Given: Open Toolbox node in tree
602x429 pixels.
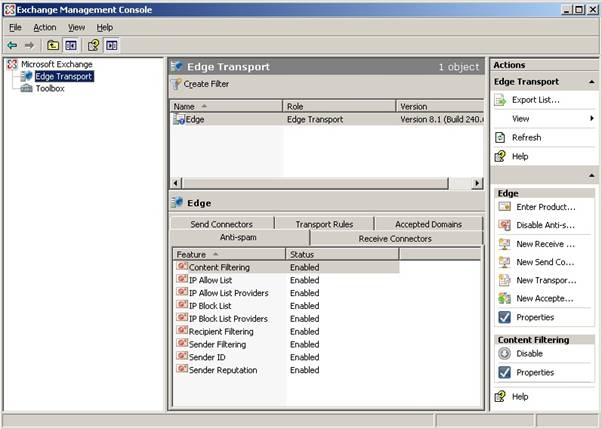Looking at the screenshot, I should pos(50,88).
